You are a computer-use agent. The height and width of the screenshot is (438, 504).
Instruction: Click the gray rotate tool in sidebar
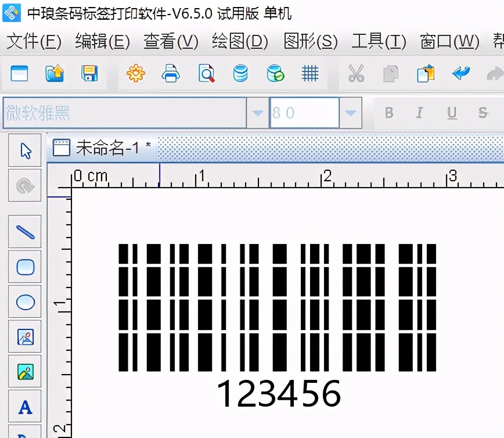tap(25, 185)
